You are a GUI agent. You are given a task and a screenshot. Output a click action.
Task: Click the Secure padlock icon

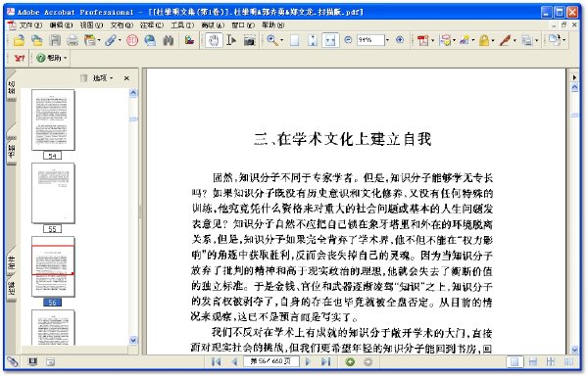click(484, 40)
